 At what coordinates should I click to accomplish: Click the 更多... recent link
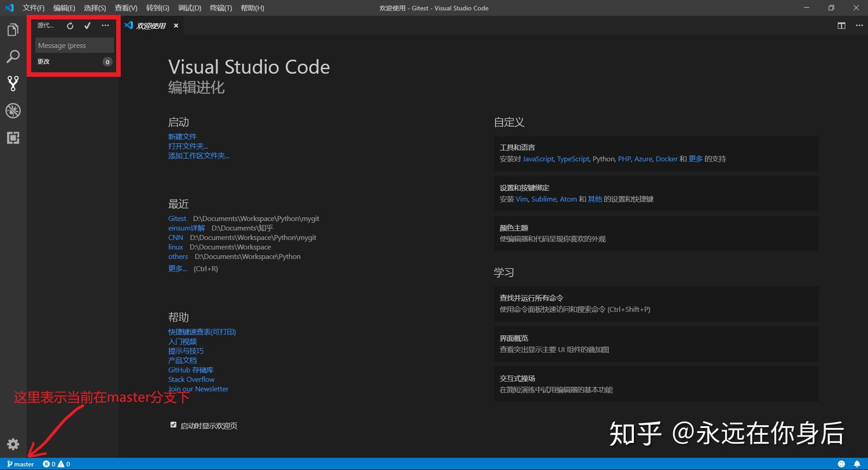[x=178, y=268]
